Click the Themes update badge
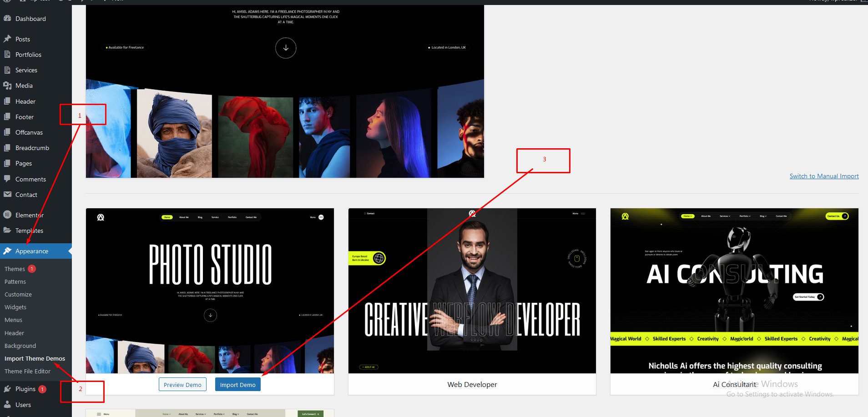Viewport: 868px width, 417px height. click(32, 269)
